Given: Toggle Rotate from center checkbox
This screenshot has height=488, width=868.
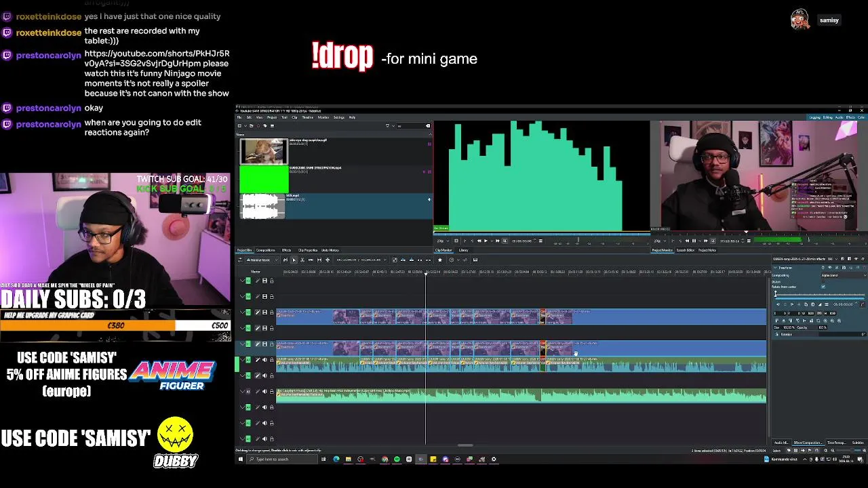Looking at the screenshot, I should click(823, 287).
